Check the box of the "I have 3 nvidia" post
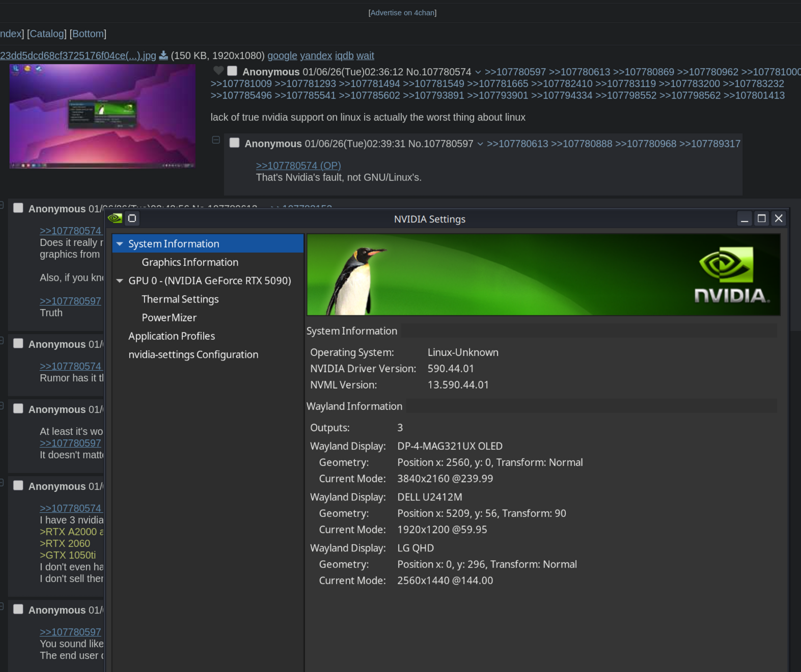Image resolution: width=801 pixels, height=672 pixels. (x=18, y=485)
